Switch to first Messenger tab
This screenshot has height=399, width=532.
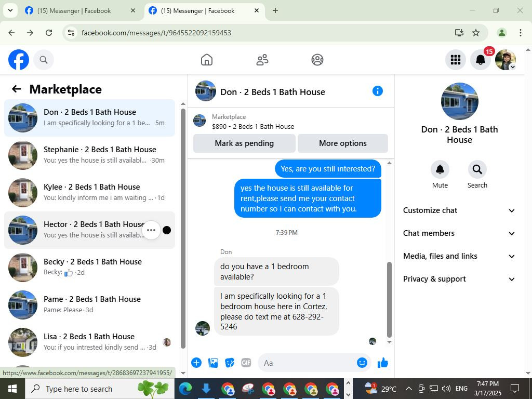click(x=80, y=11)
